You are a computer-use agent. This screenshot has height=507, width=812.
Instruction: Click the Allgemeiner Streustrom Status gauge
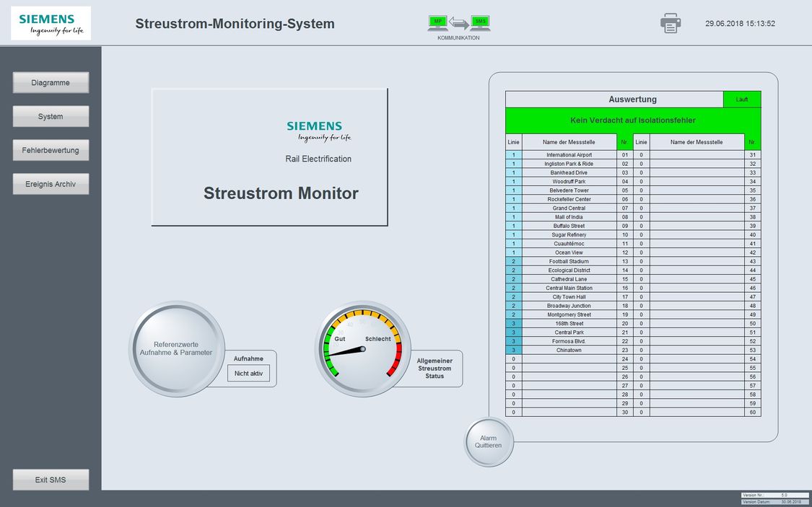pos(362,348)
